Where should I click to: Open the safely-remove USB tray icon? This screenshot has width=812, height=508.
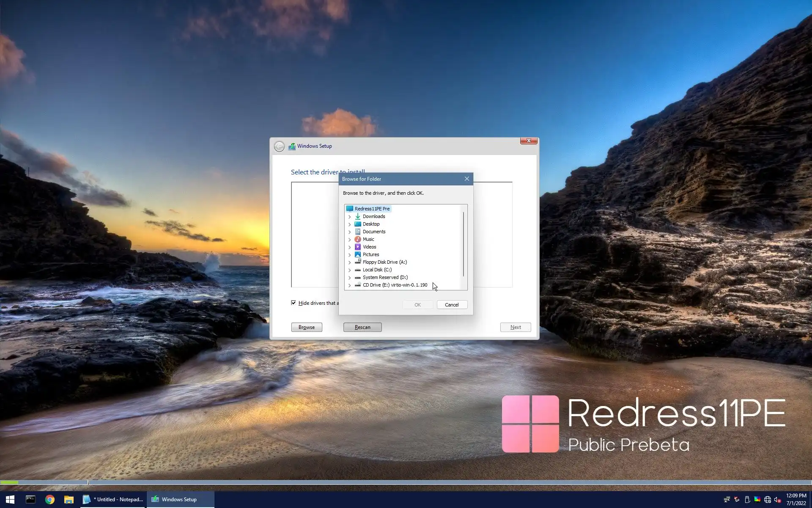(747, 500)
